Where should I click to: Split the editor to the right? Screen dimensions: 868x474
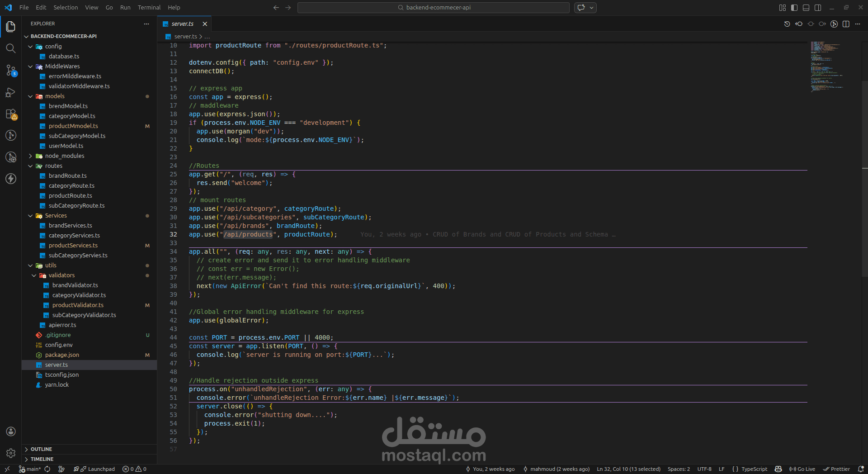tap(846, 24)
